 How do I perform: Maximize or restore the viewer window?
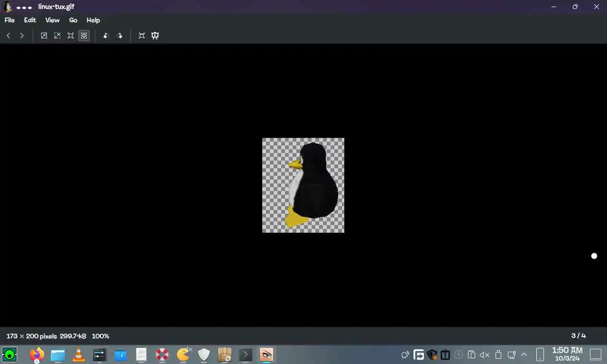click(x=575, y=7)
